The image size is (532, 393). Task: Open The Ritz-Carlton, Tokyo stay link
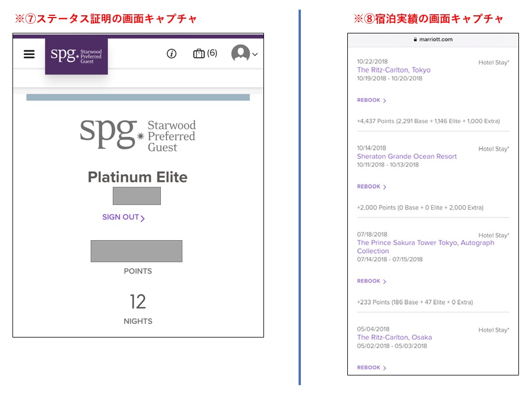point(394,70)
